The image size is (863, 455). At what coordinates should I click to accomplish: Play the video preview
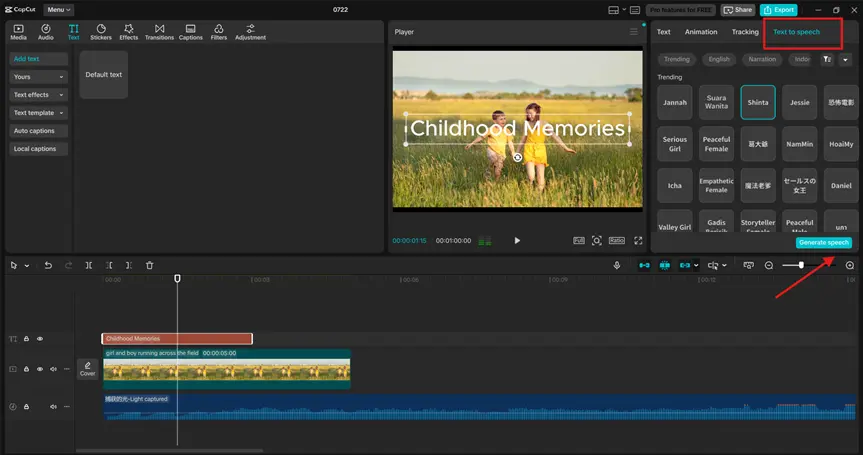click(517, 240)
